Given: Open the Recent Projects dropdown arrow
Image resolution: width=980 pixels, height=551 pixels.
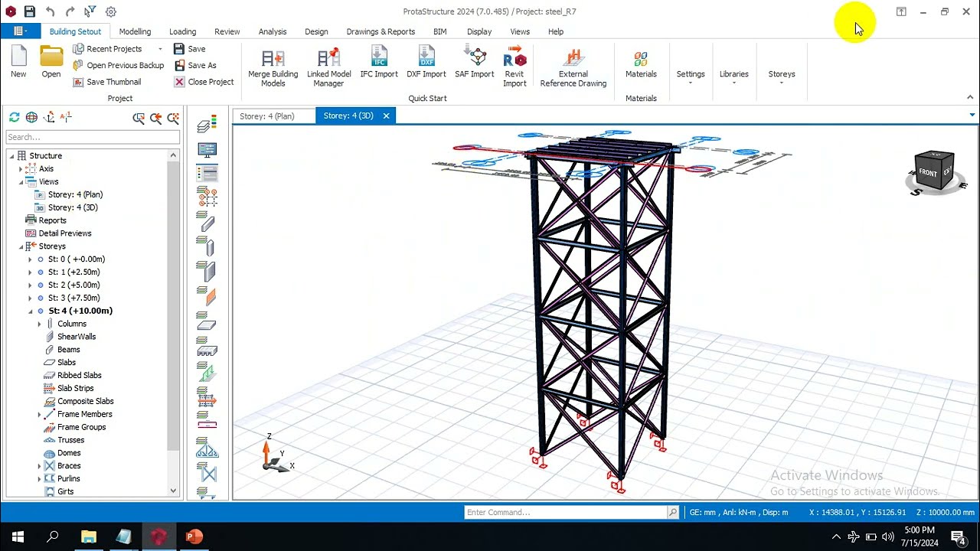Looking at the screenshot, I should [x=160, y=49].
